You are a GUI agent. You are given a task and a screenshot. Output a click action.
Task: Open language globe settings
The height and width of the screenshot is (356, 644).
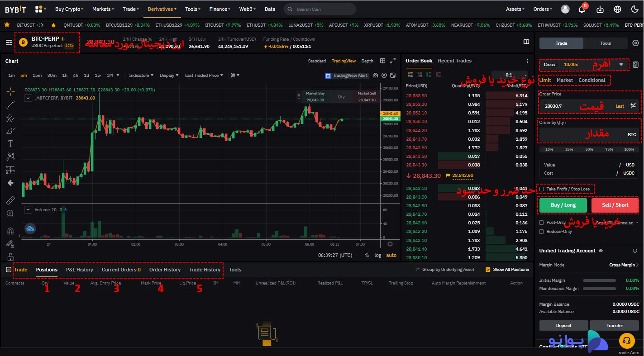[x=618, y=9]
